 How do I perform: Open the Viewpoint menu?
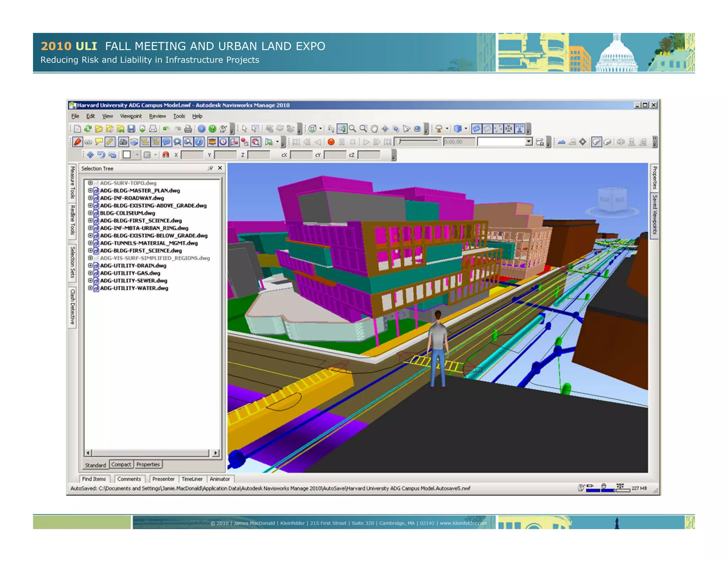[x=130, y=116]
